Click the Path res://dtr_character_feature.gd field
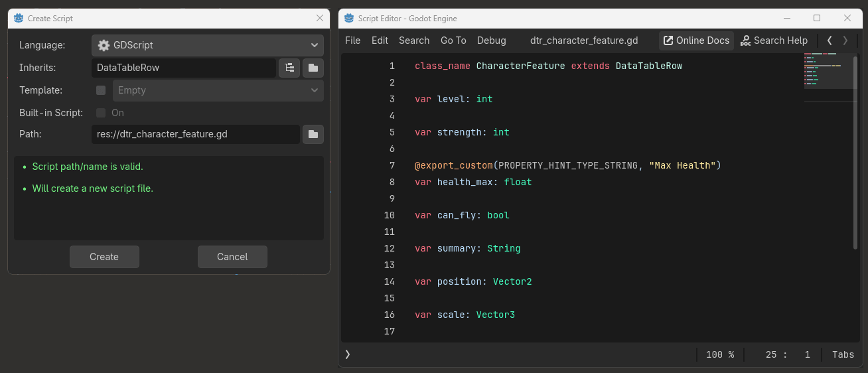Viewport: 868px width, 373px height. coord(196,134)
